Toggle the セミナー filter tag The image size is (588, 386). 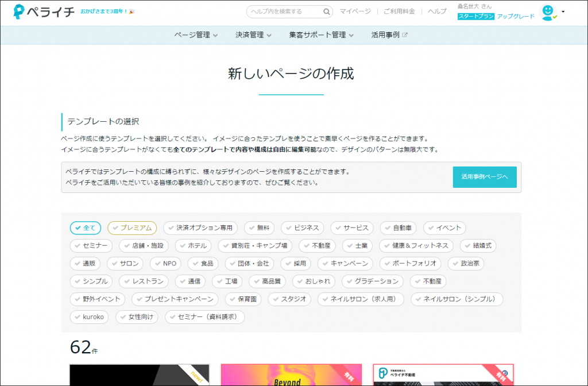[x=91, y=246]
